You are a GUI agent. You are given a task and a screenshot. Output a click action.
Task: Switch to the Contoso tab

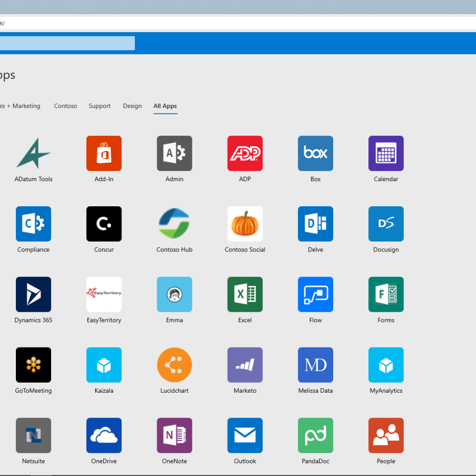pyautogui.click(x=65, y=106)
